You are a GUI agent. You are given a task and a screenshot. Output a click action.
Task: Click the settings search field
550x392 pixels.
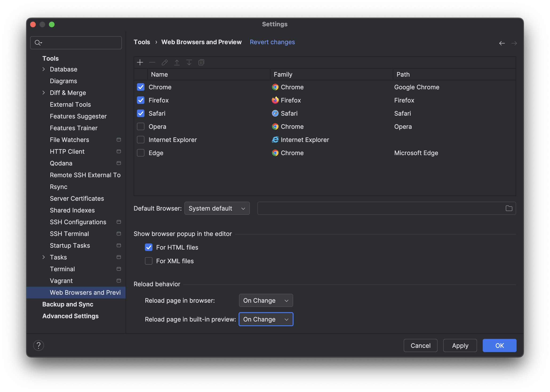click(x=76, y=43)
